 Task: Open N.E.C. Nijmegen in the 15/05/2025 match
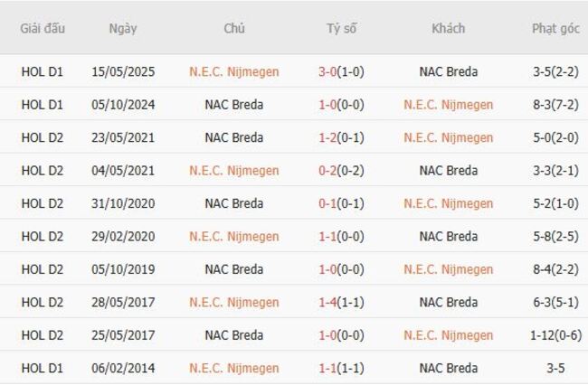point(234,71)
